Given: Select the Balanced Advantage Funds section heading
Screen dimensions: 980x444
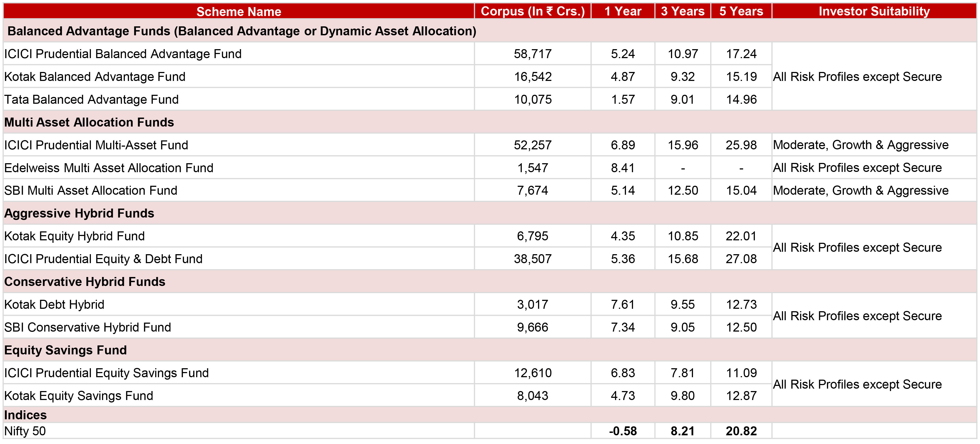Looking at the screenshot, I should [x=241, y=31].
